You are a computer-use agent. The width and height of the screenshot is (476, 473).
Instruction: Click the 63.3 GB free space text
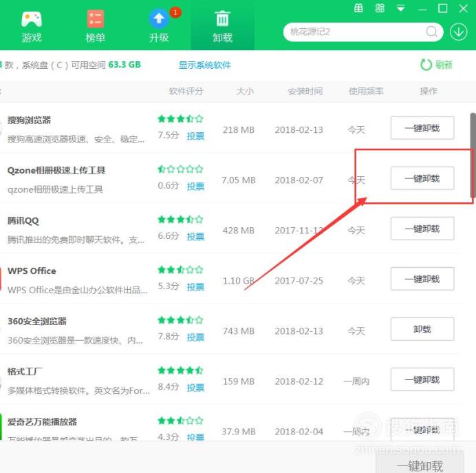coord(125,65)
